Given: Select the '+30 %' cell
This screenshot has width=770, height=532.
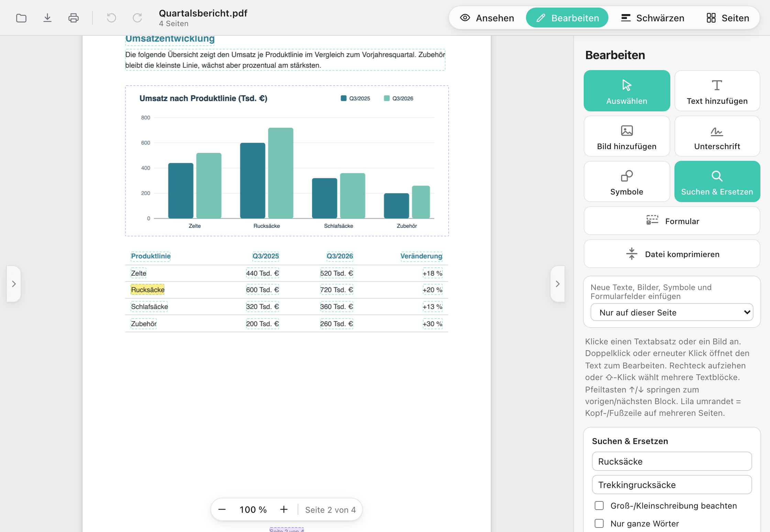Looking at the screenshot, I should tap(432, 324).
